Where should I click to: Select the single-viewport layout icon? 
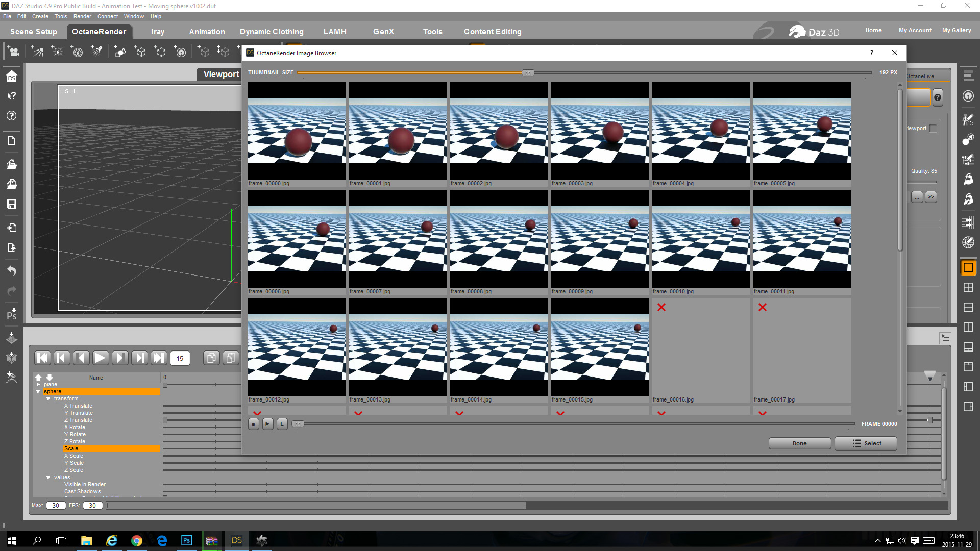[x=968, y=267]
